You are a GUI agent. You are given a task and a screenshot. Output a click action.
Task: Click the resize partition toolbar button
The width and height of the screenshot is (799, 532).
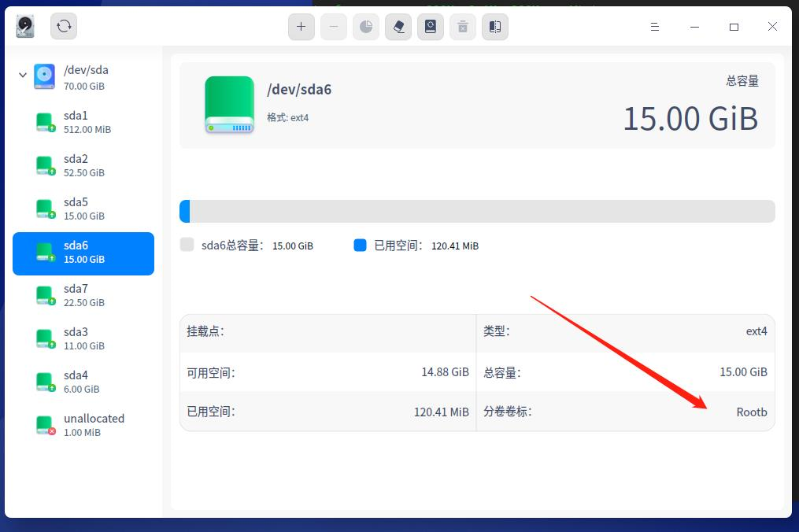(x=495, y=27)
